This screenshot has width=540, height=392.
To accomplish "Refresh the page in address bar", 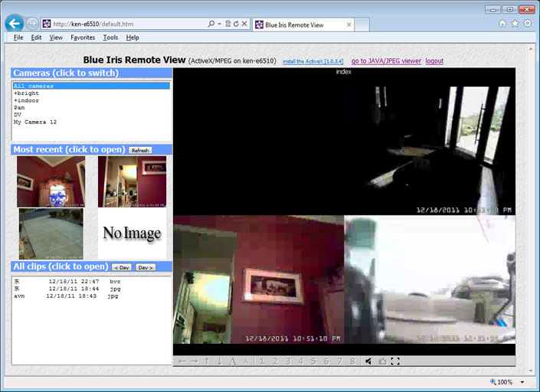I will 235,24.
